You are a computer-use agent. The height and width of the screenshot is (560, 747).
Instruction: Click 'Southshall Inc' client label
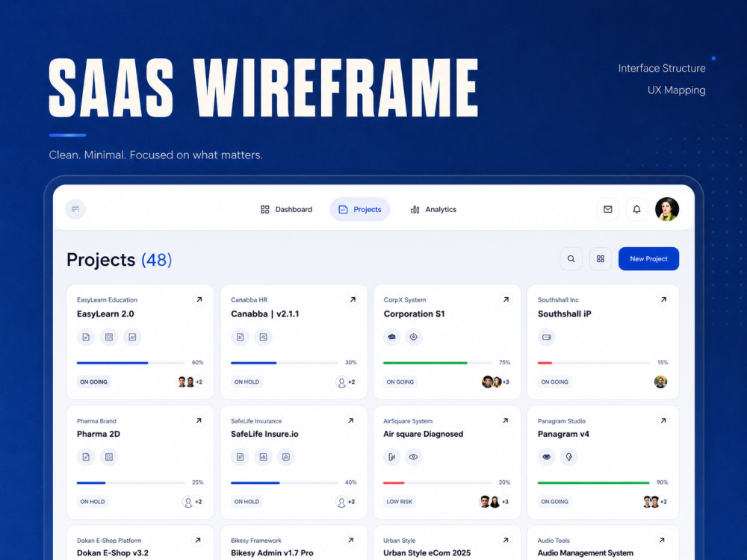coord(558,300)
